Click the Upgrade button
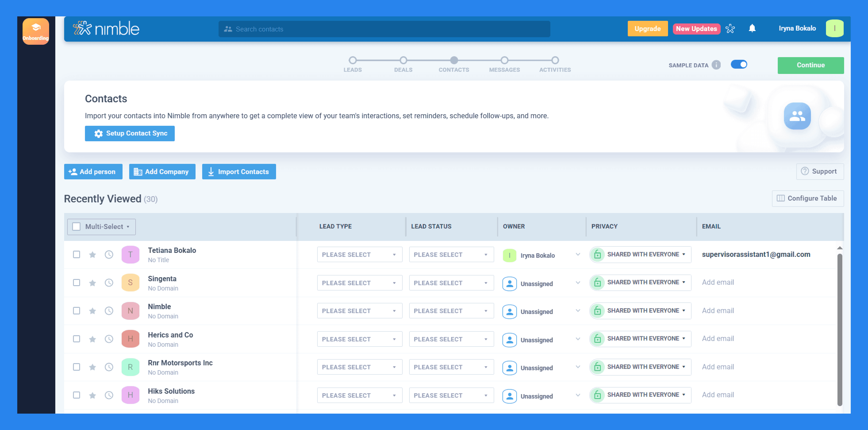 647,29
